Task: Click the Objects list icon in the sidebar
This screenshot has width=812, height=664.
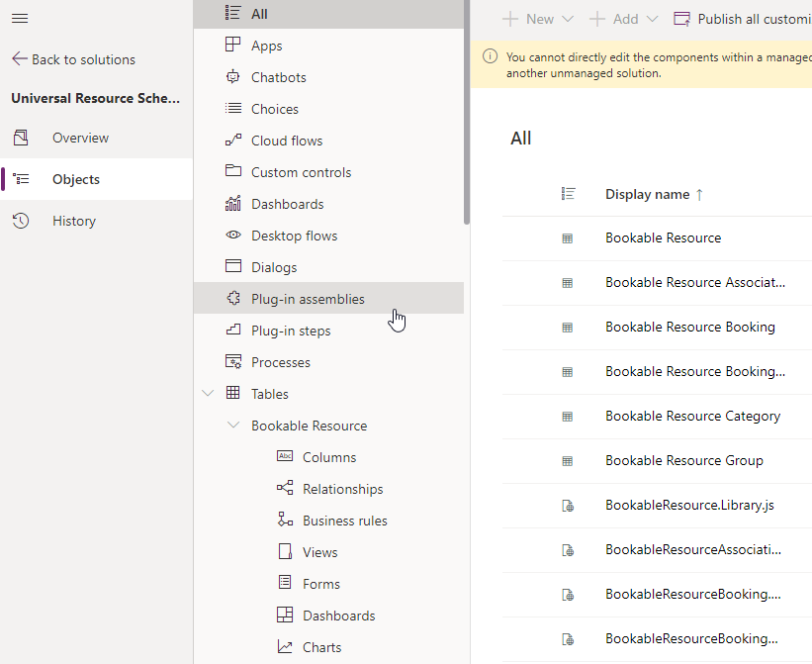Action: click(x=21, y=179)
